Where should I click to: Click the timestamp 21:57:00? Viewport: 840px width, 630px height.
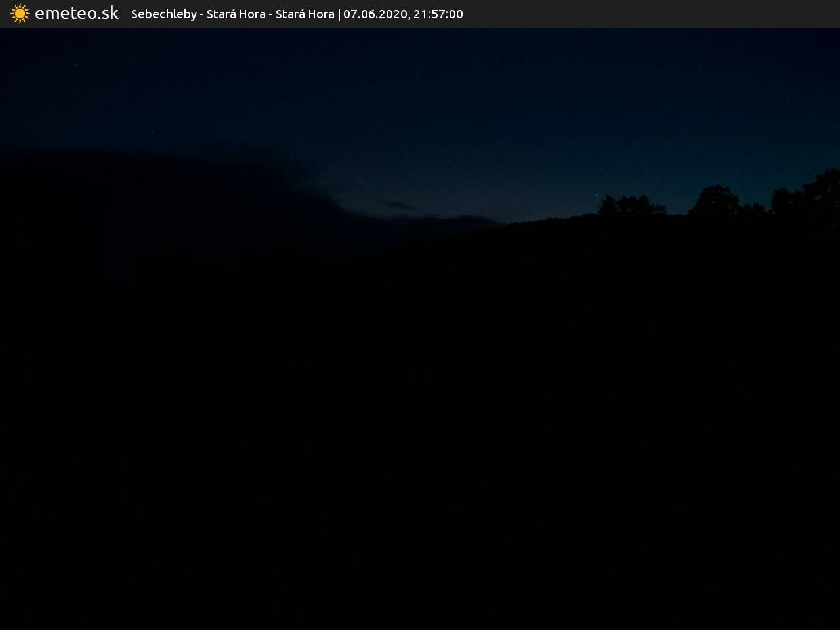tap(438, 14)
